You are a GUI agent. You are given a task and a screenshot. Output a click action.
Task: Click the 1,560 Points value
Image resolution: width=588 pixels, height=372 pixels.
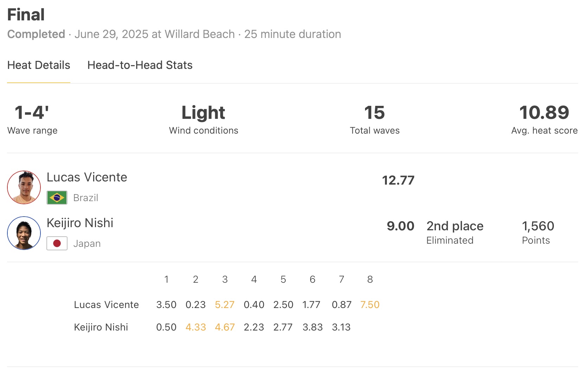[538, 226]
